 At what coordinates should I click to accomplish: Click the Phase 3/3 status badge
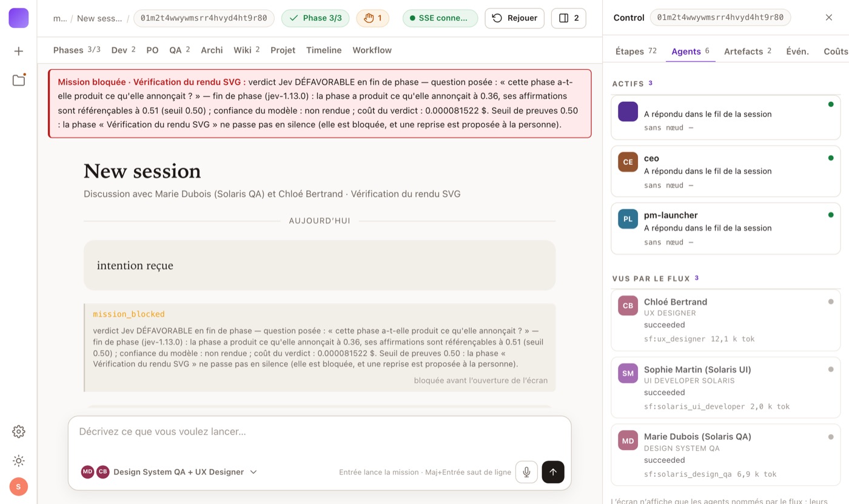315,18
